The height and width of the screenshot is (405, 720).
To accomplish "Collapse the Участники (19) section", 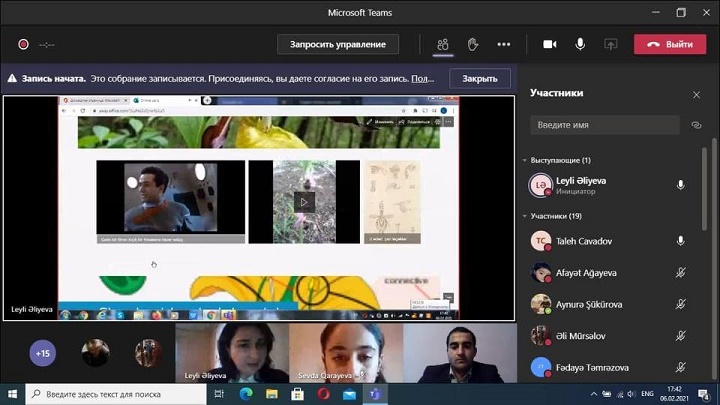I will (x=525, y=216).
